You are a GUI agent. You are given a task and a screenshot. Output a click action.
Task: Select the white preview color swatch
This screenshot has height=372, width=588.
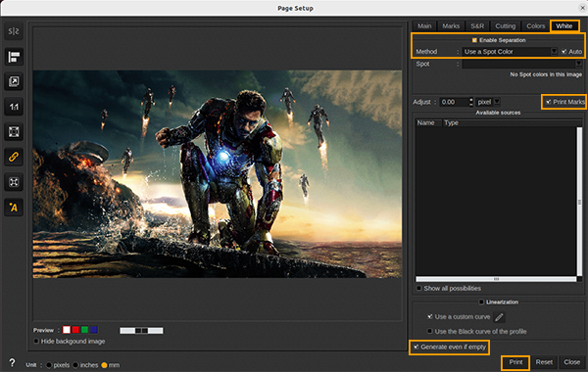coord(67,330)
